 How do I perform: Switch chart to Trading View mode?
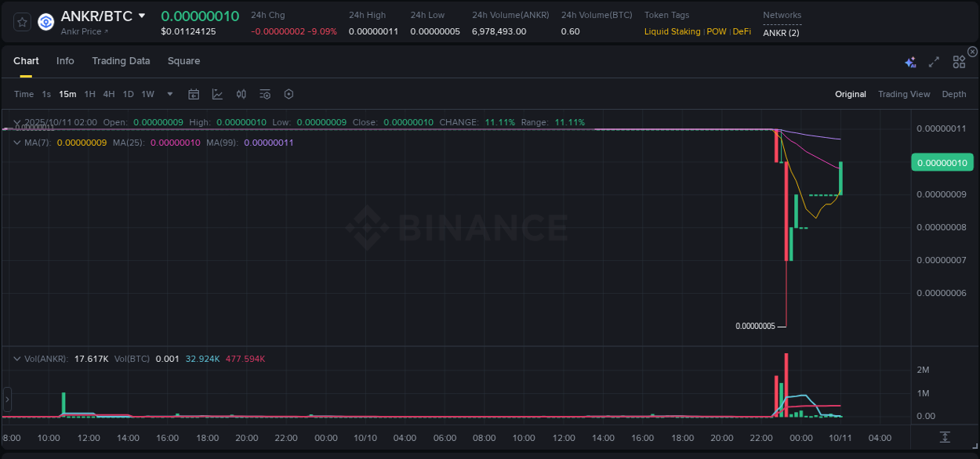904,94
